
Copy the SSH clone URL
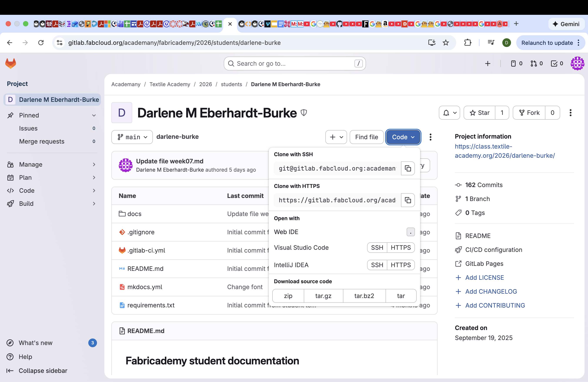[x=408, y=168]
